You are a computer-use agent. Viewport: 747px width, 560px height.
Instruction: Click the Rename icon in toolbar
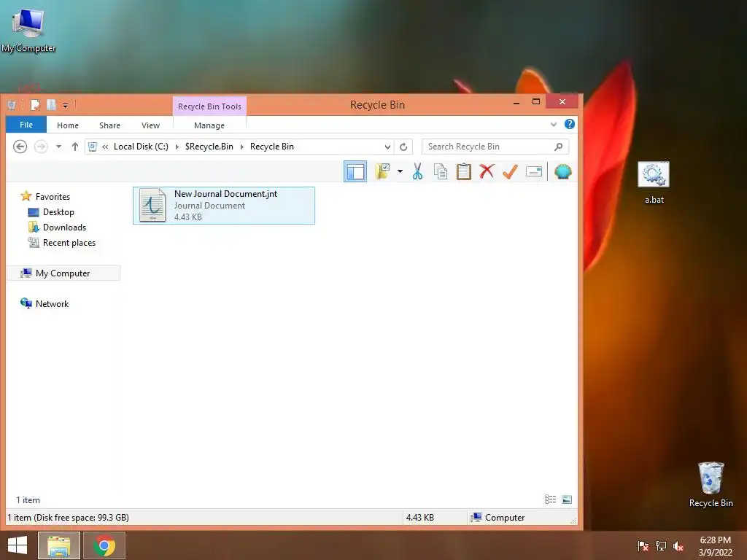click(x=533, y=171)
